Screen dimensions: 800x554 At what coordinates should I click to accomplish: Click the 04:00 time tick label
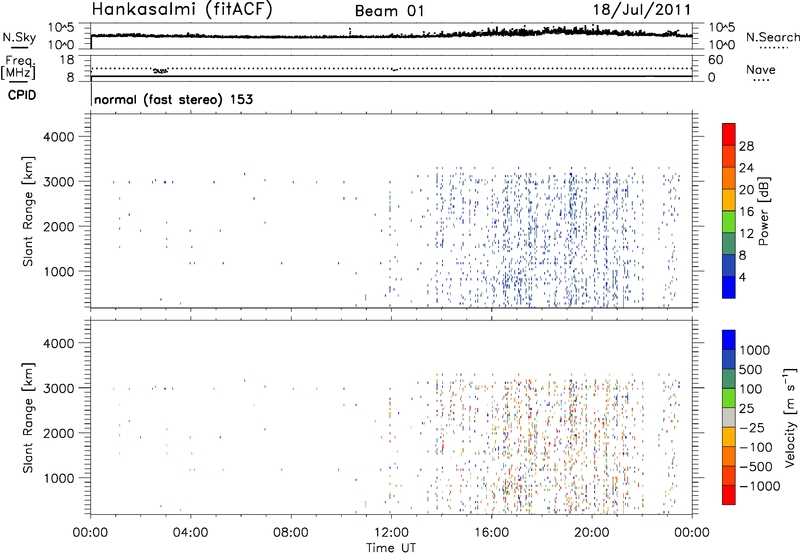tap(190, 533)
